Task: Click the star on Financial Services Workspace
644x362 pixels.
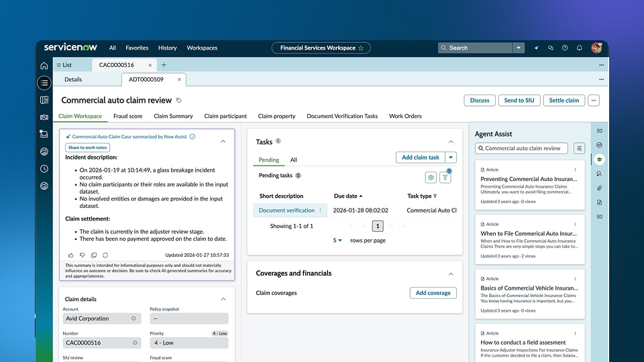Action: tap(361, 48)
